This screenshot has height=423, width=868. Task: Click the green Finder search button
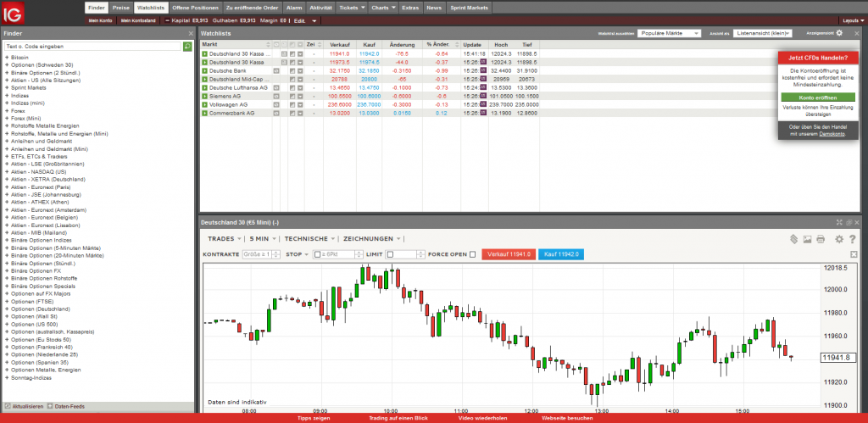click(x=187, y=47)
